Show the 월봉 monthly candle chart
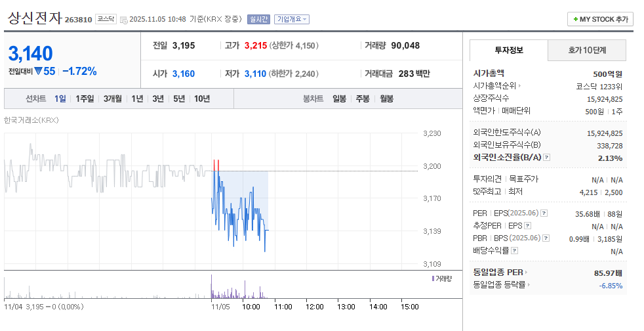Viewport: 644px width, 331px height. click(x=386, y=99)
